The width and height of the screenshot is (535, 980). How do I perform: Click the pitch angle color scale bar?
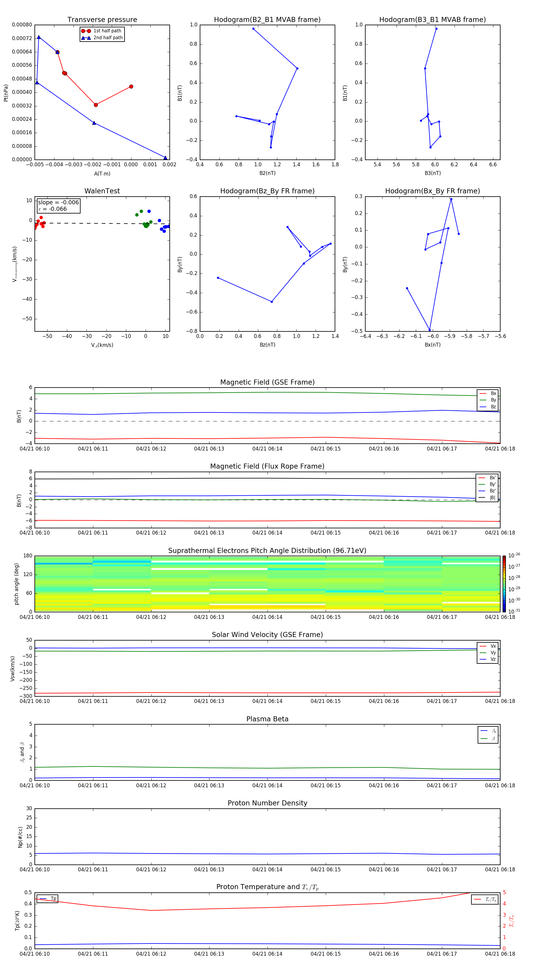(x=504, y=584)
